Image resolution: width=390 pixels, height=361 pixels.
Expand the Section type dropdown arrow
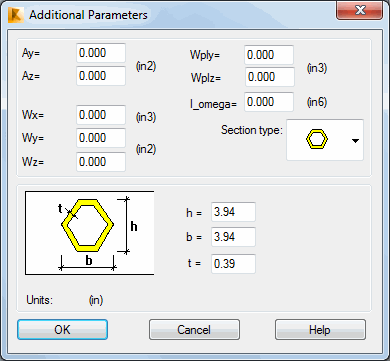coord(355,141)
